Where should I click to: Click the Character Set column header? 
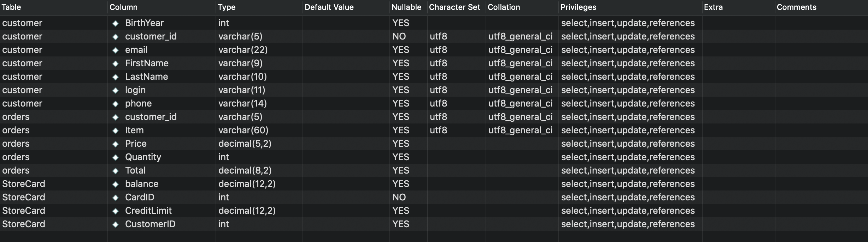click(454, 7)
